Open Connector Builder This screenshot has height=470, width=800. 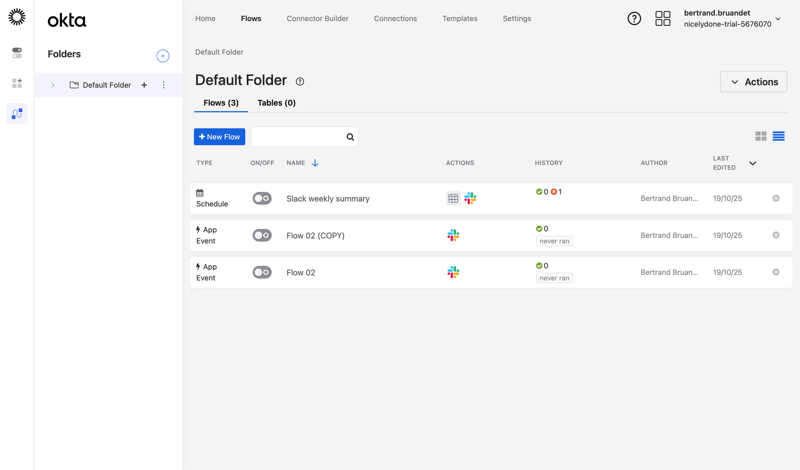point(317,18)
